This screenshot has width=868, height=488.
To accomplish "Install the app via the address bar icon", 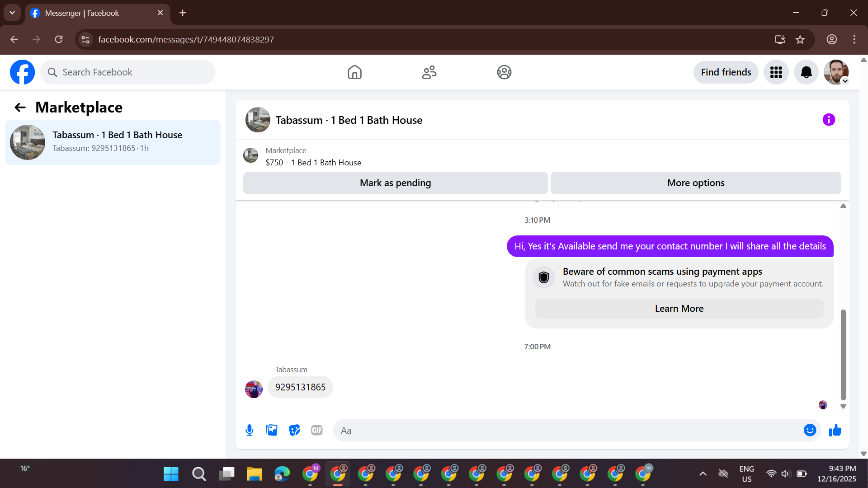I will point(780,40).
